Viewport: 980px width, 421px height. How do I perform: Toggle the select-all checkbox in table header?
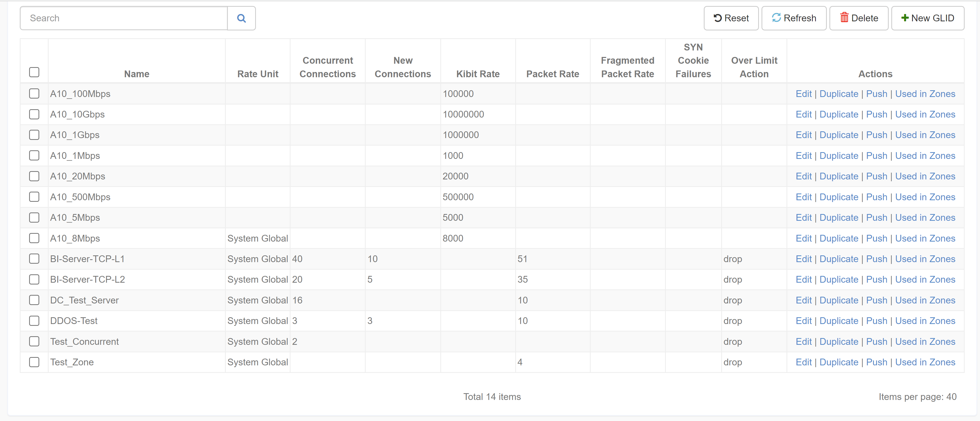(x=34, y=72)
